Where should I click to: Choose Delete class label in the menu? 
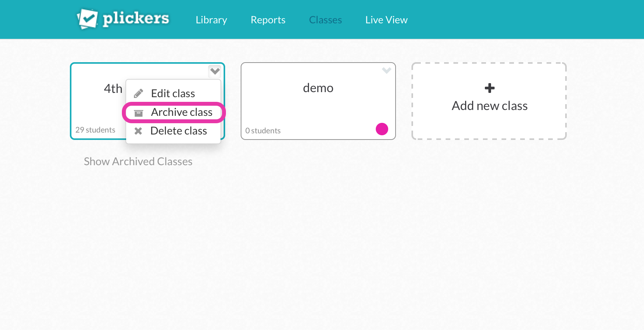pyautogui.click(x=179, y=131)
